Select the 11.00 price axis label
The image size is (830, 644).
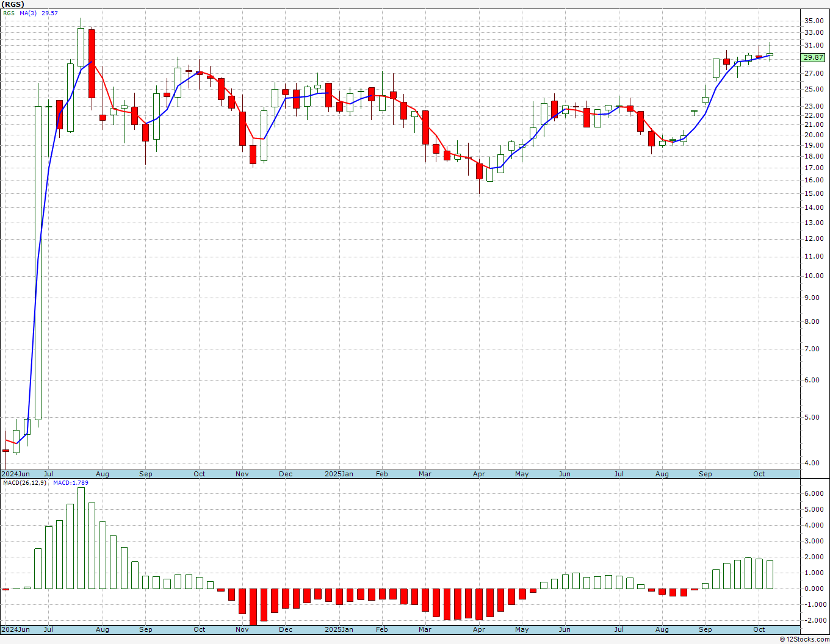coord(814,256)
